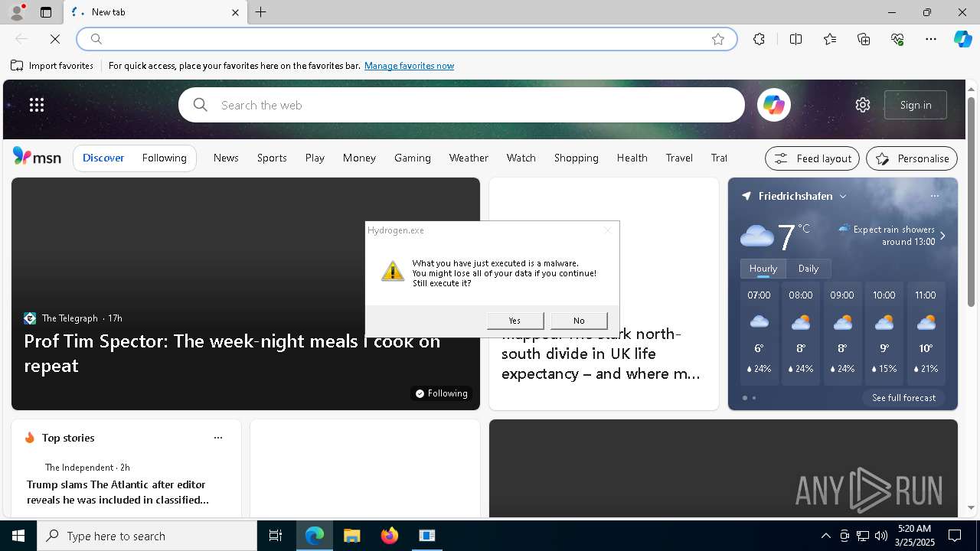Open the Watch category
Viewport: 980px width, 551px height.
(x=521, y=158)
